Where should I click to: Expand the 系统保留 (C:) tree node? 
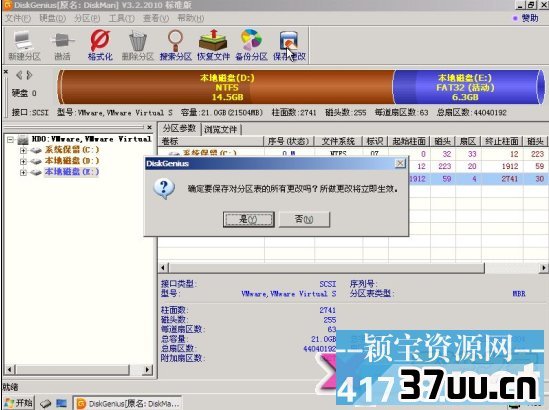coord(23,151)
